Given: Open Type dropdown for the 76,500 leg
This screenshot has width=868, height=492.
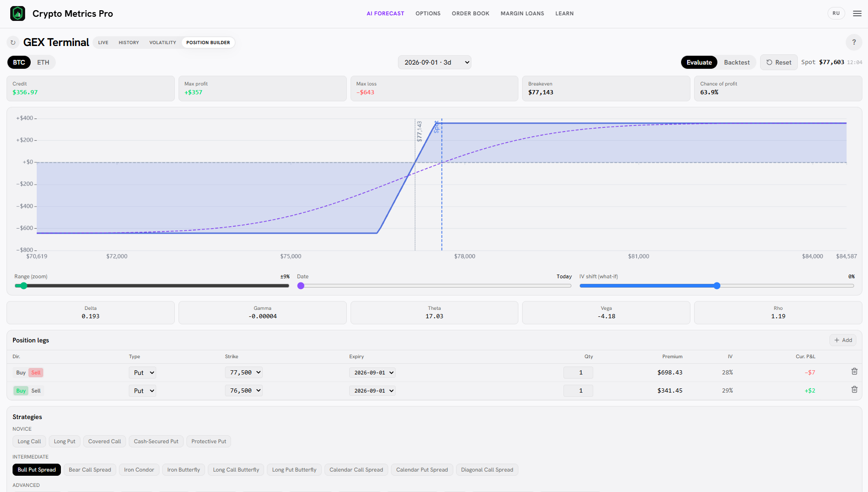Looking at the screenshot, I should 142,391.
